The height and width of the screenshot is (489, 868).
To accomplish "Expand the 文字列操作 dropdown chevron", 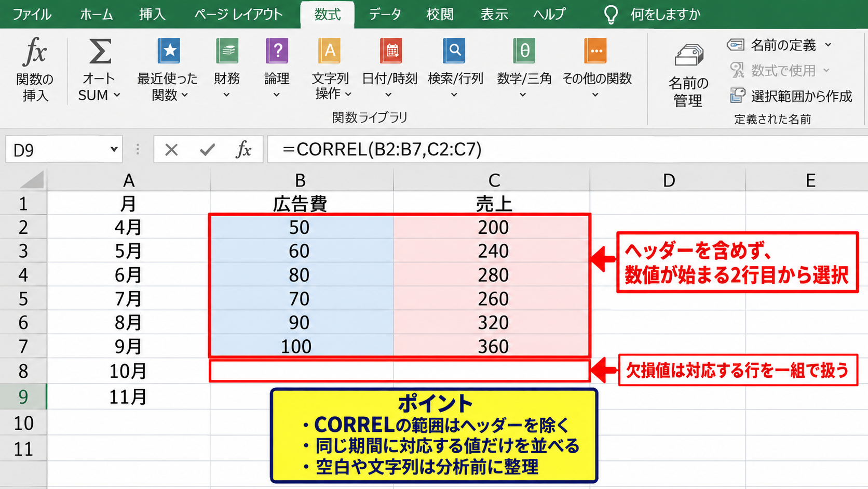I will click(x=348, y=94).
